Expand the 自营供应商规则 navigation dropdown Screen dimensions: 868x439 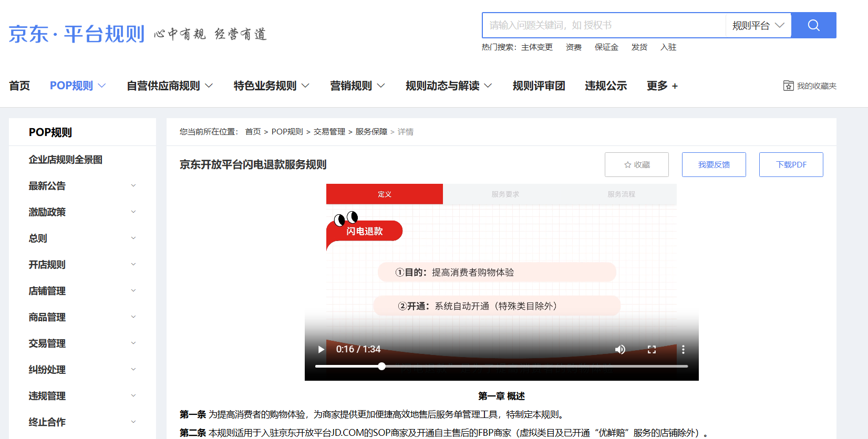point(170,86)
